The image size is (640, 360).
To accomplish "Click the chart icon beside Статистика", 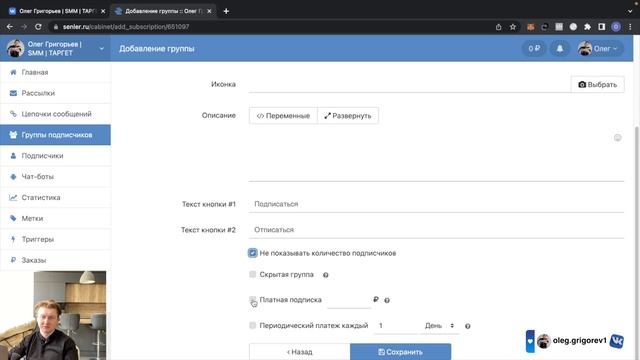I will pyautogui.click(x=13, y=198).
